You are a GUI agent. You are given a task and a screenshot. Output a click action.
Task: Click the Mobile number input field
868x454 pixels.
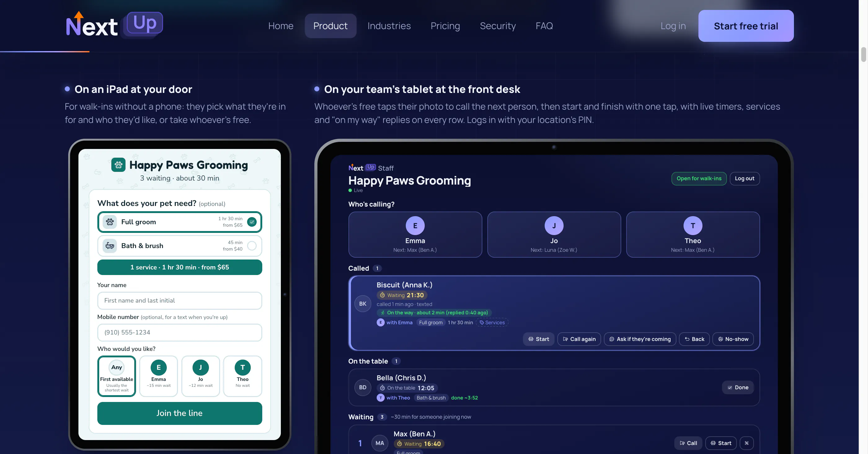179,333
